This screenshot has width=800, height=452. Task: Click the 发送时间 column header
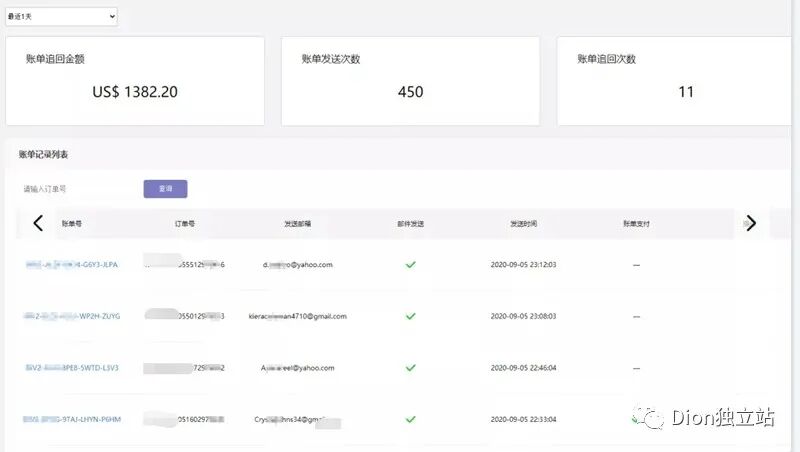[x=523, y=223]
